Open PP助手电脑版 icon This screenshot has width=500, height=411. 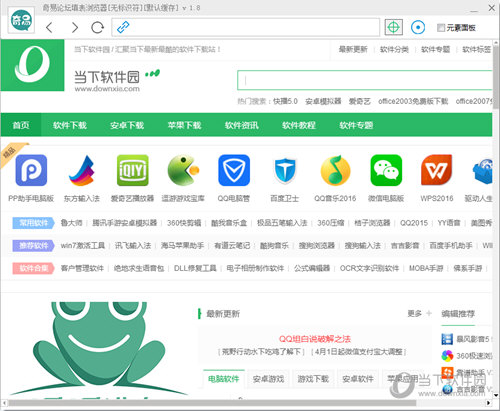tap(31, 170)
